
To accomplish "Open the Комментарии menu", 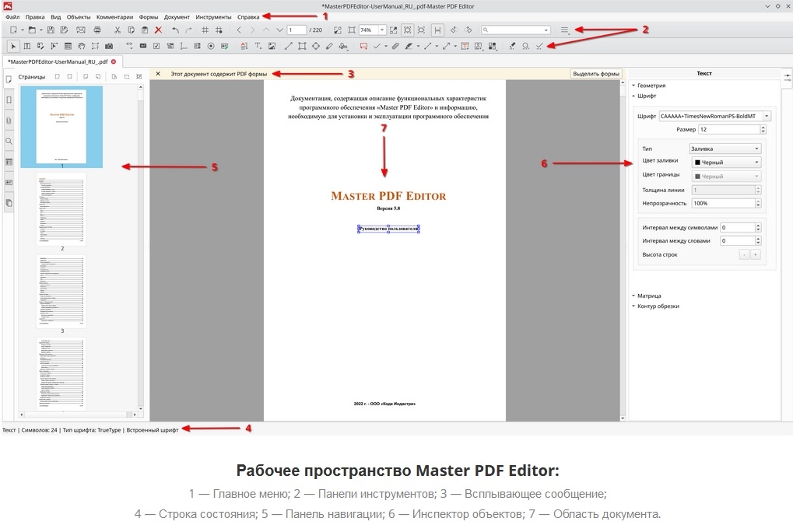I will [x=115, y=16].
